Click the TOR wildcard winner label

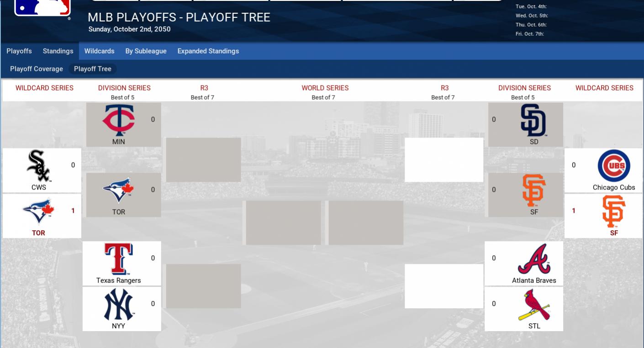pyautogui.click(x=38, y=233)
